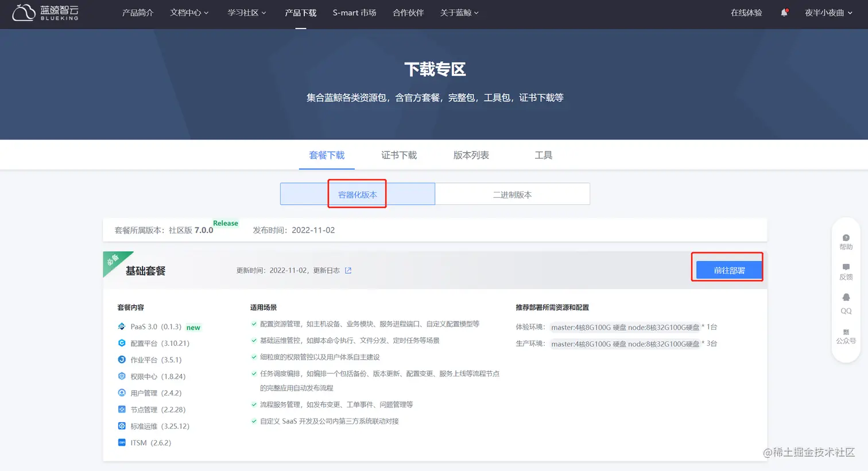Click the 节点管理 icon
Screen dimensions: 868x471
(122, 410)
